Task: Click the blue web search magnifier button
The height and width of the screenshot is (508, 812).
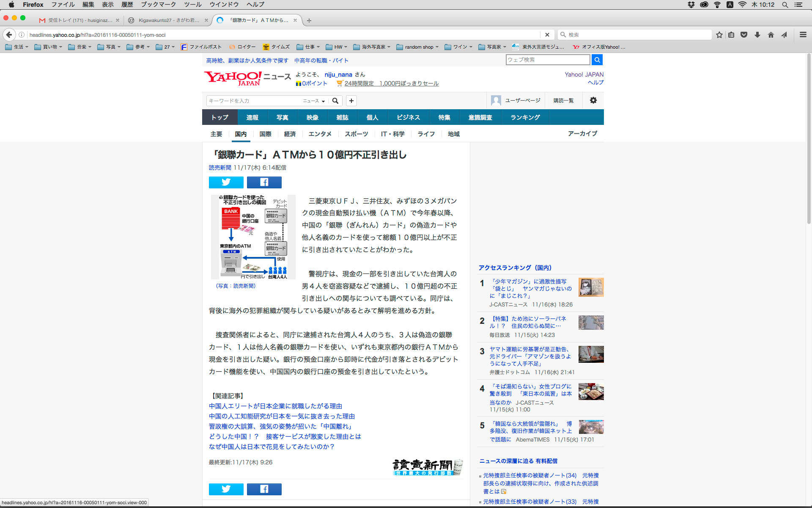Action: (x=597, y=60)
